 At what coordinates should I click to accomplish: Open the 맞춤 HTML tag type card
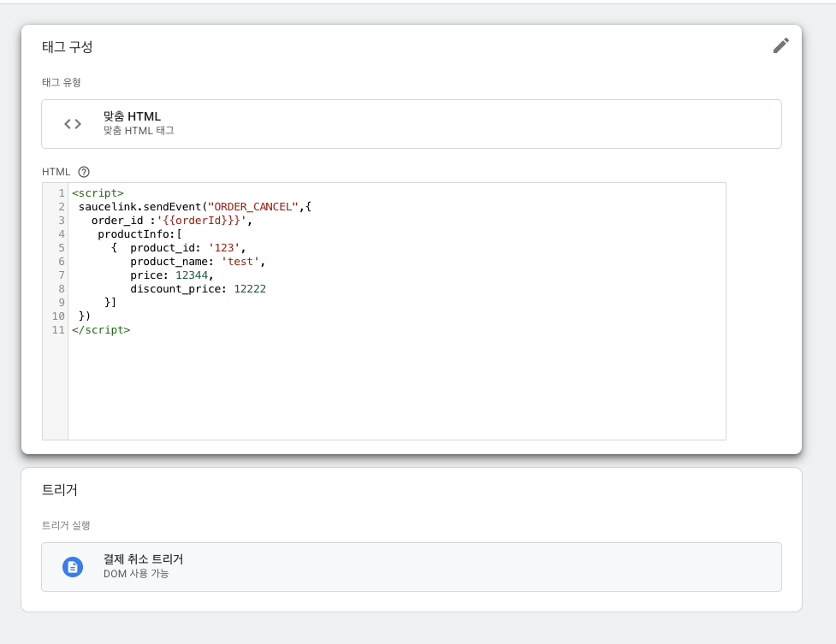(x=411, y=124)
